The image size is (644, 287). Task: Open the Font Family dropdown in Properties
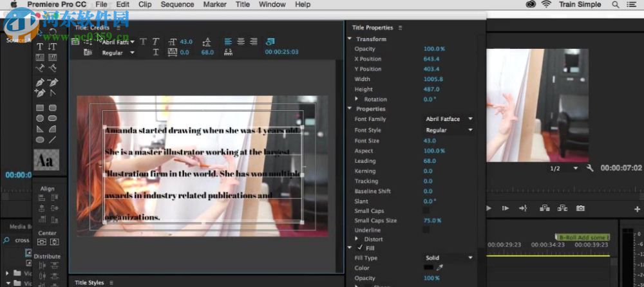[449, 119]
